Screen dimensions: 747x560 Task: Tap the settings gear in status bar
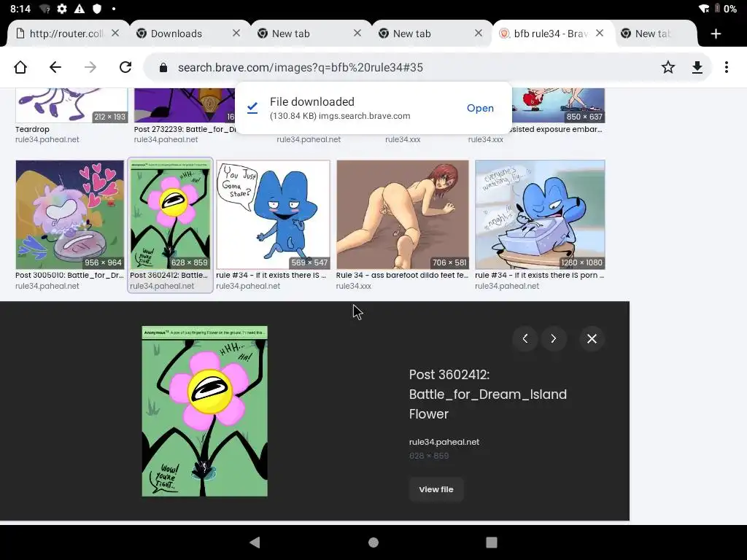[x=62, y=9]
